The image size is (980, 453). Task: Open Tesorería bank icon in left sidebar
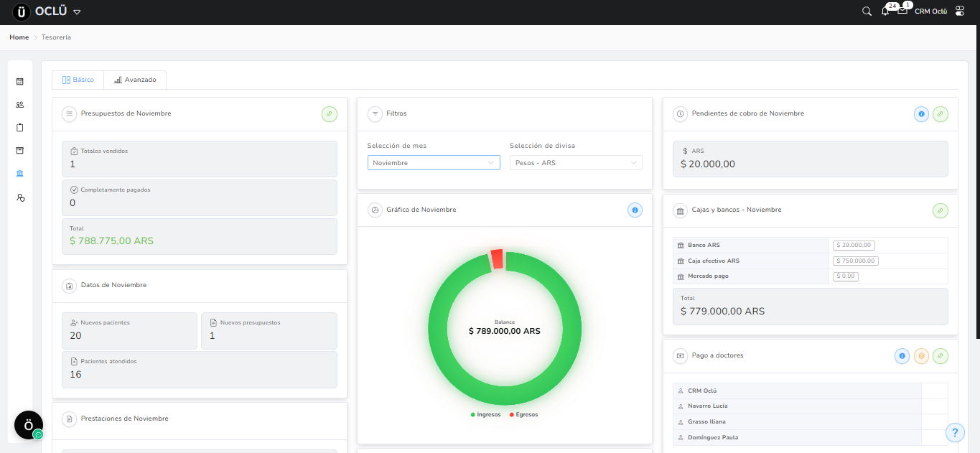(20, 174)
